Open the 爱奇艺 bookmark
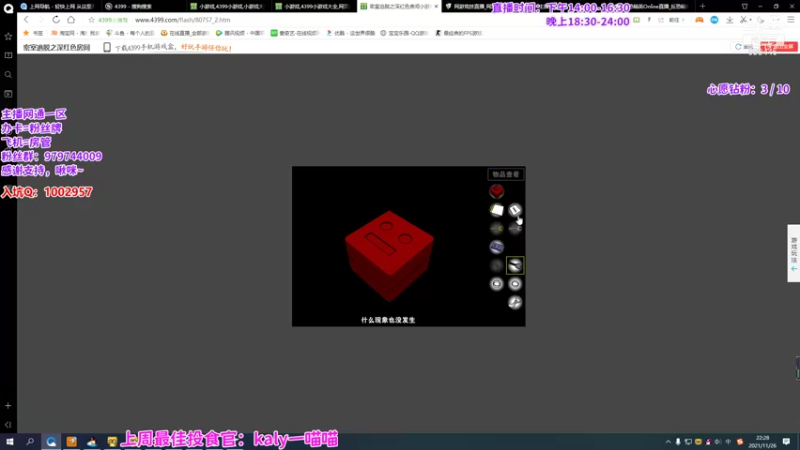Screen dimensions: 800x450 [294, 33]
